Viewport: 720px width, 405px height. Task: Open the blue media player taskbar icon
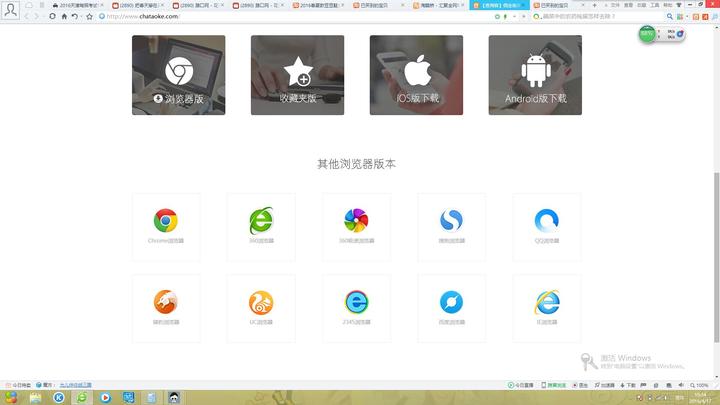pyautogui.click(x=105, y=398)
